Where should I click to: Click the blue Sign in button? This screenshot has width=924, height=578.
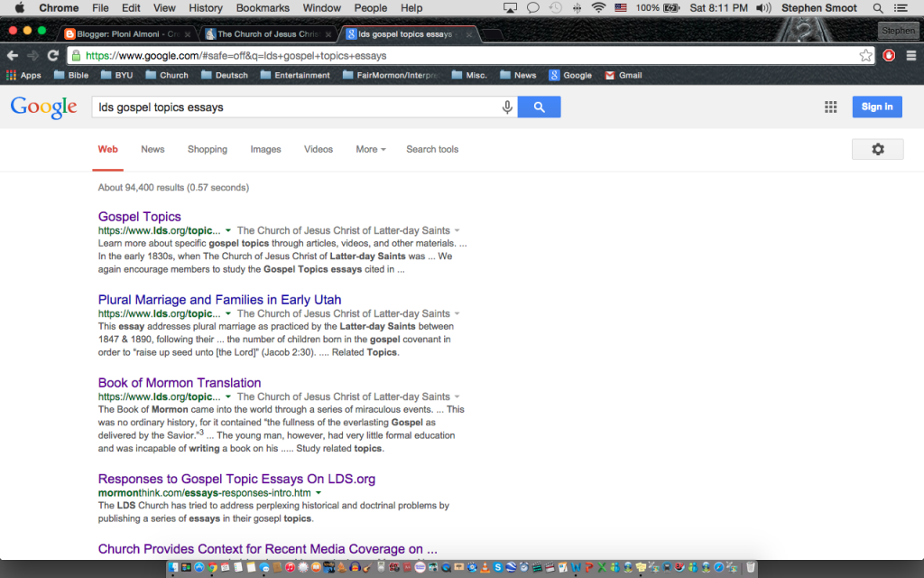click(877, 107)
